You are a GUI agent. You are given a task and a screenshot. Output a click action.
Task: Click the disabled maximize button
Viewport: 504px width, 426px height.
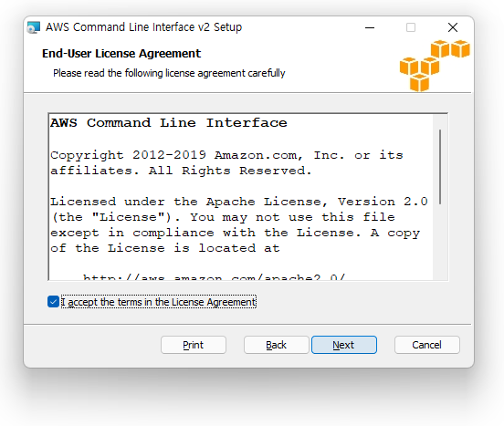(411, 27)
